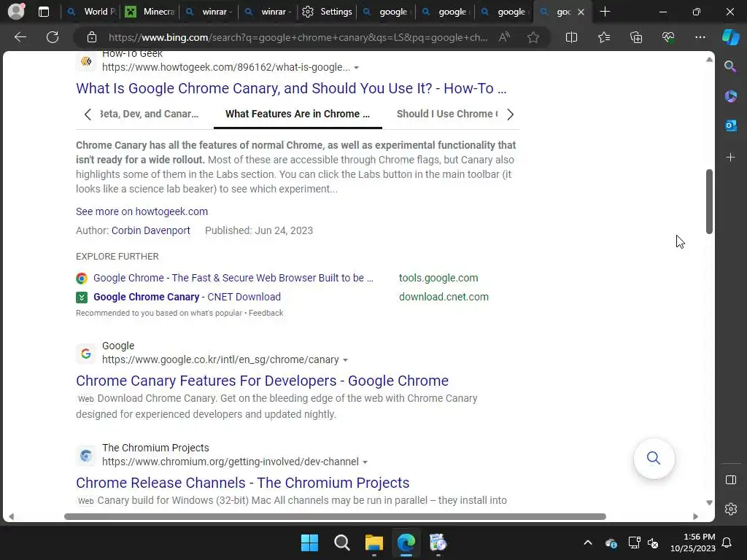Expand howtogeek URL dropdown arrow
The image size is (747, 560).
(356, 68)
